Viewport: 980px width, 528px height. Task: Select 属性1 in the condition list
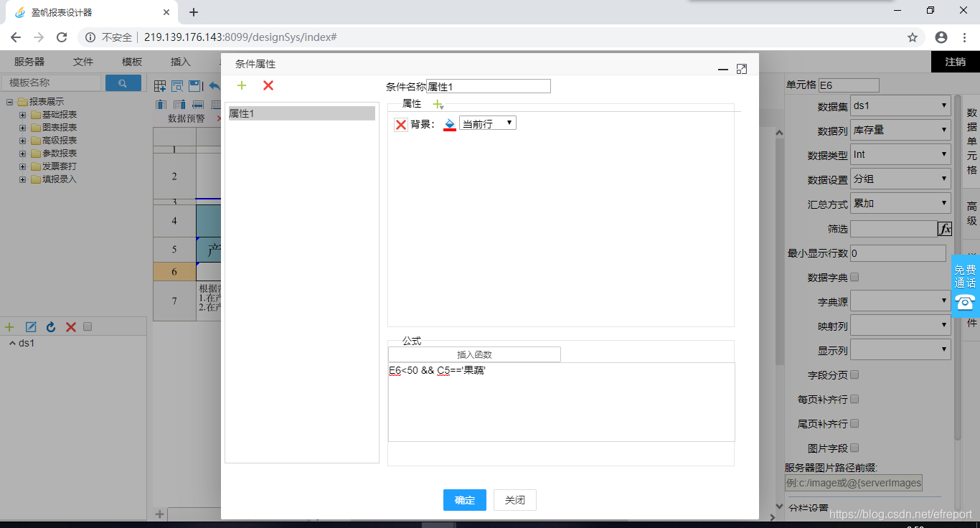coord(301,113)
